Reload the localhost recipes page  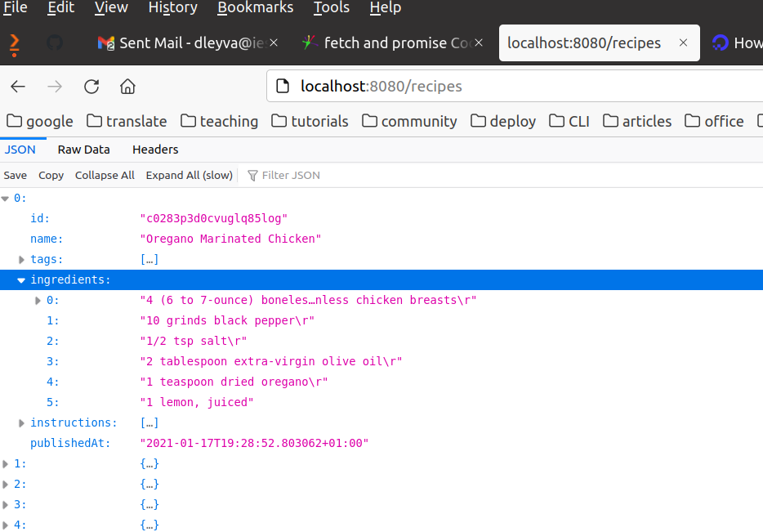(91, 87)
